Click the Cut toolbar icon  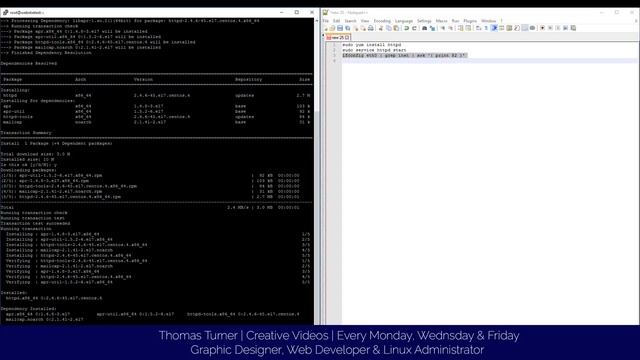point(381,28)
